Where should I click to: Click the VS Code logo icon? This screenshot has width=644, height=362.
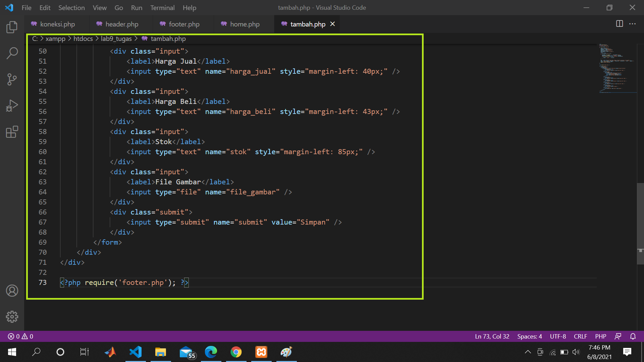9,7
